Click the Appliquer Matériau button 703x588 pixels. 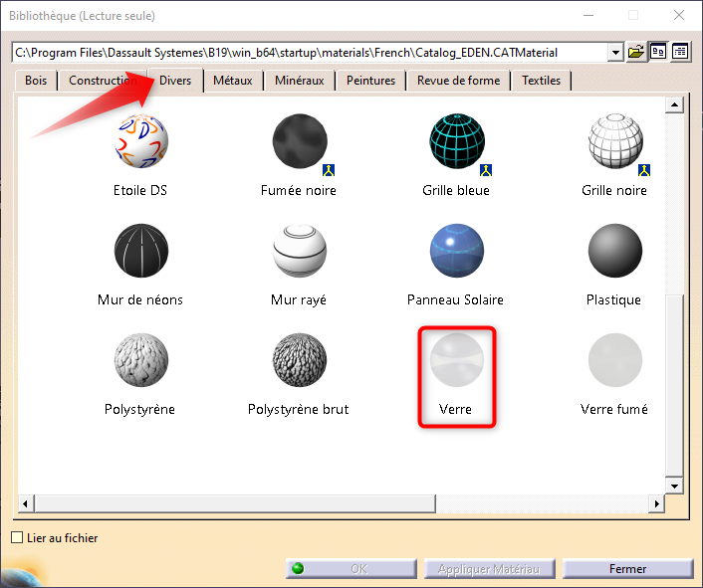[x=490, y=569]
